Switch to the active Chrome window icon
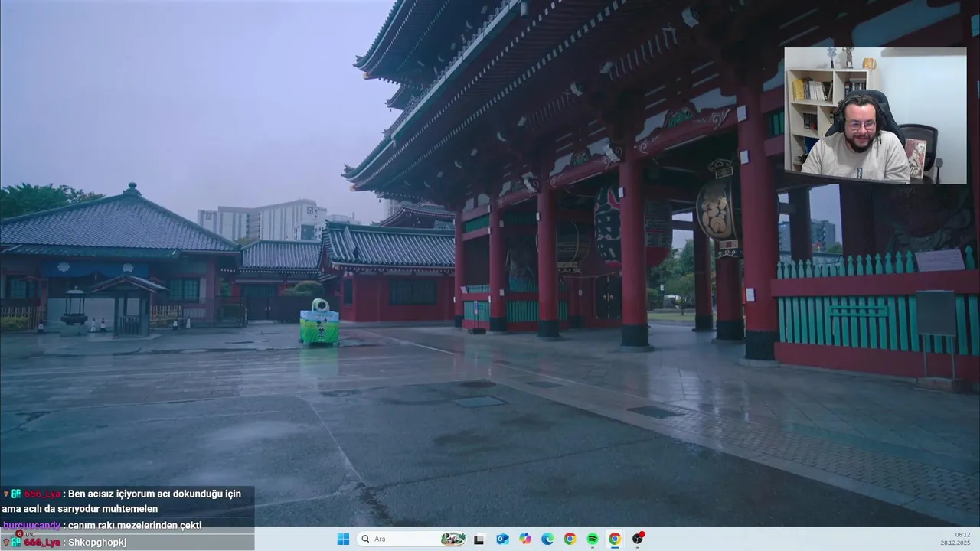Screen dimensions: 980x551 [615, 539]
